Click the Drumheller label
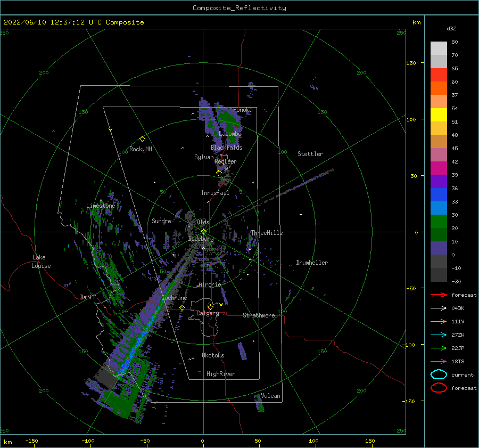This screenshot has height=448, width=479. [312, 263]
